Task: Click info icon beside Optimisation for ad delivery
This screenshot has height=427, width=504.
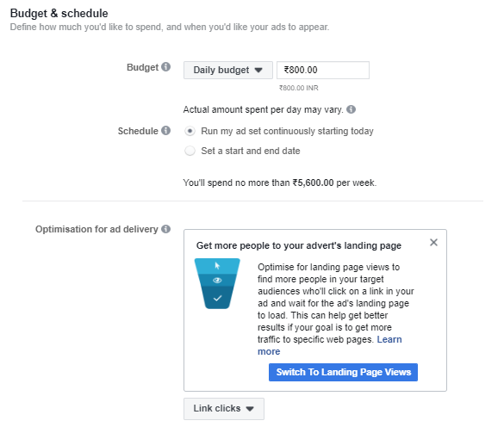Action: (x=166, y=229)
